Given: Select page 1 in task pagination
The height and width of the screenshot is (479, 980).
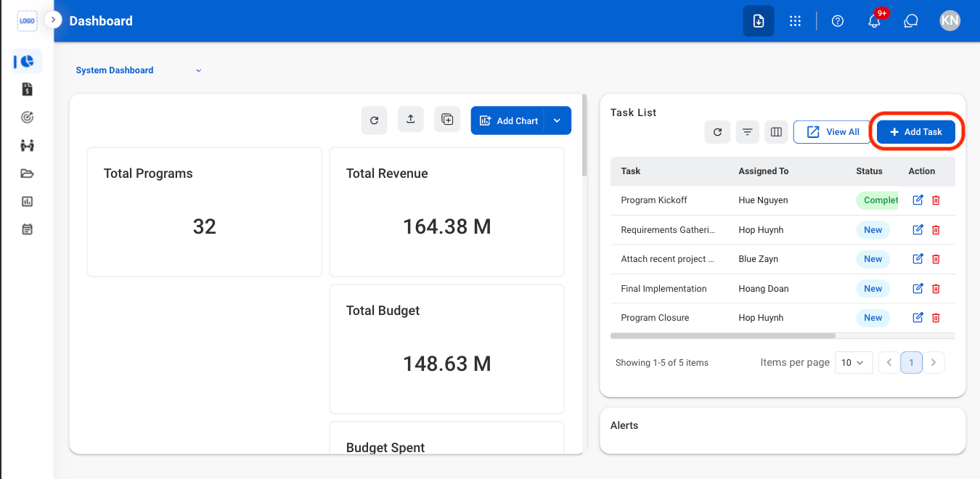Looking at the screenshot, I should point(911,362).
